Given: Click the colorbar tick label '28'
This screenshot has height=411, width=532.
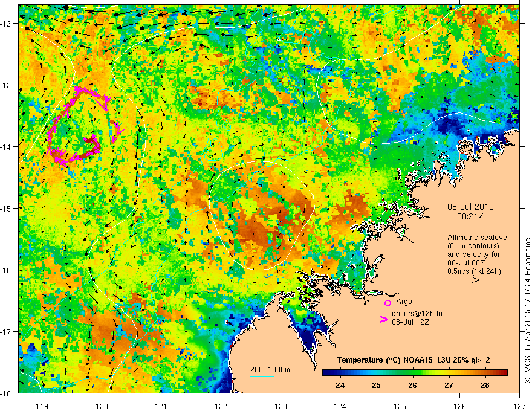Looking at the screenshot, I should coord(485,385).
